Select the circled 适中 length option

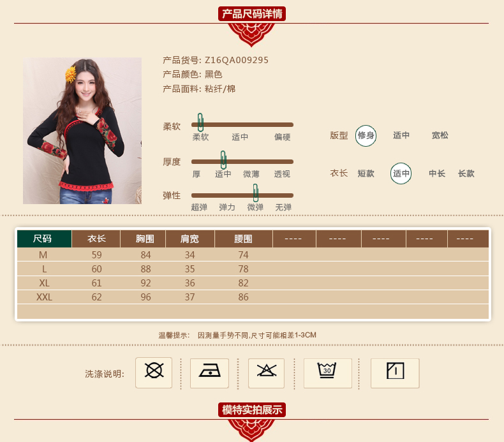coord(401,173)
